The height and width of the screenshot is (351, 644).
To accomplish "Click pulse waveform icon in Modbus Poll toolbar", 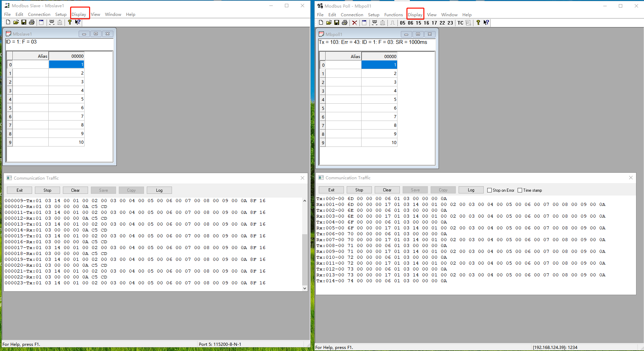I will click(393, 22).
